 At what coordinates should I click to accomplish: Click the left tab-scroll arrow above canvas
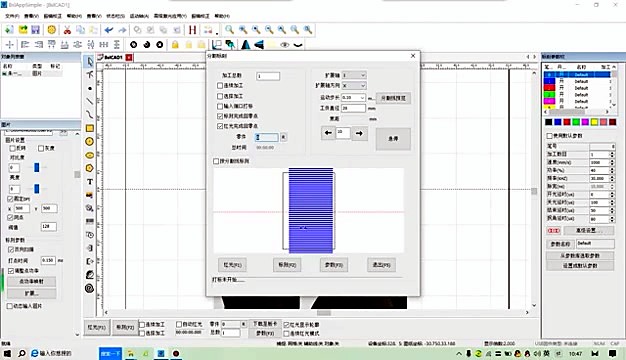coord(528,57)
